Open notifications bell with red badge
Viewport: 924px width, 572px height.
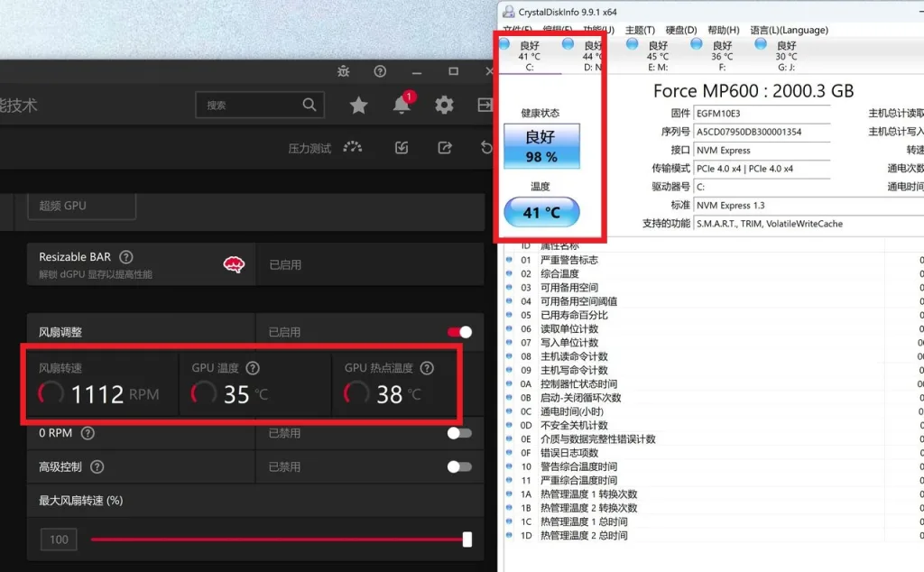tap(402, 104)
